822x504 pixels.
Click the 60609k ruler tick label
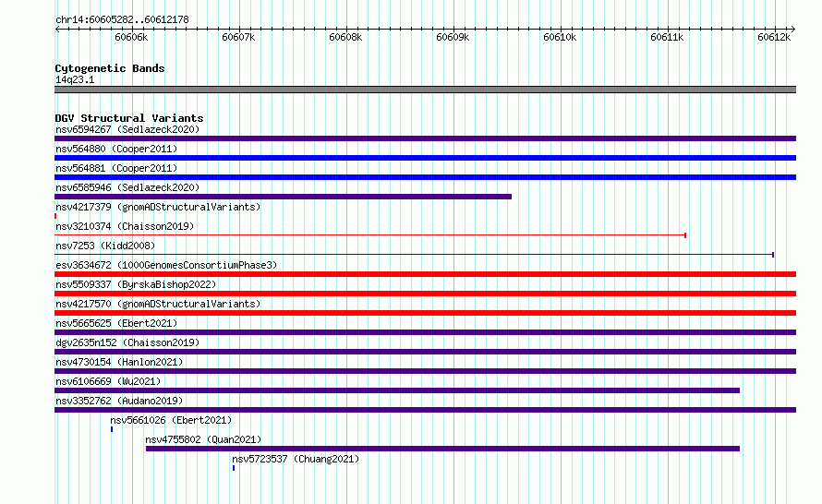pos(453,37)
